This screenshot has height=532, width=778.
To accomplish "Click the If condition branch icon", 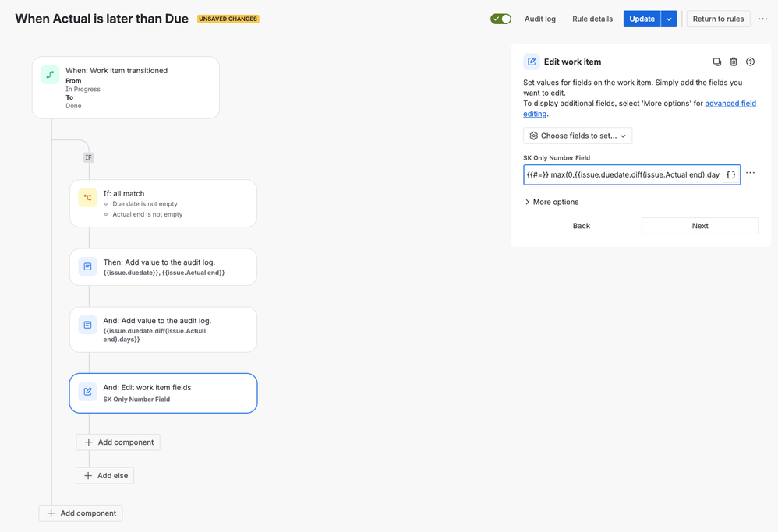I will [x=87, y=198].
